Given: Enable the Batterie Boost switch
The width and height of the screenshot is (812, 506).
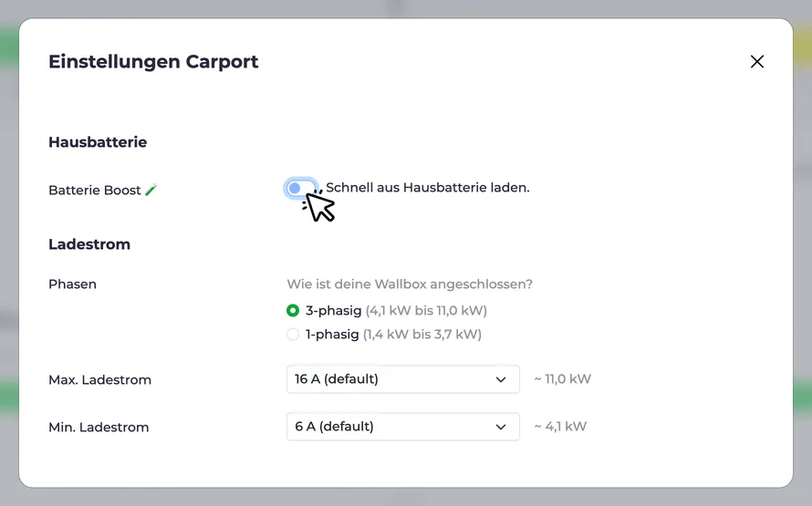Looking at the screenshot, I should (301, 188).
